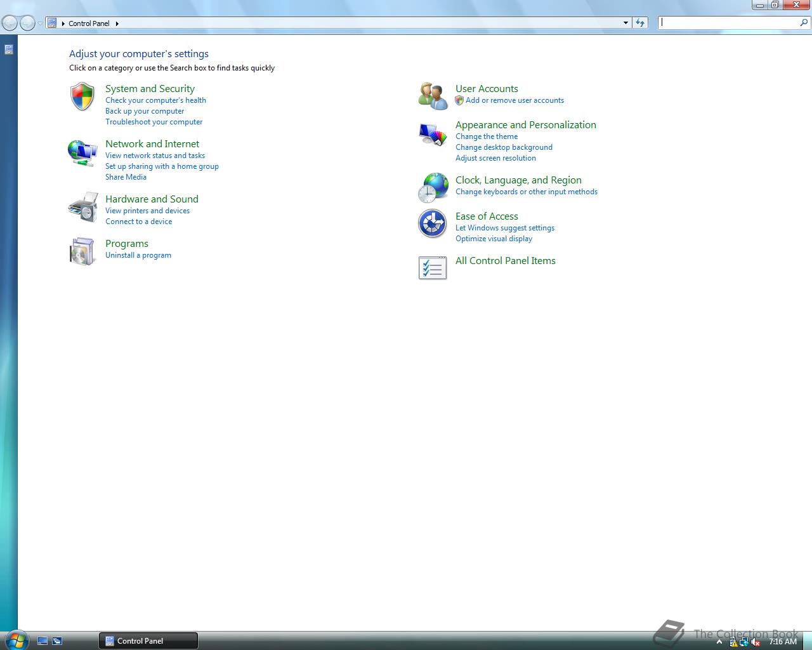Click Uninstall a program

pos(138,255)
